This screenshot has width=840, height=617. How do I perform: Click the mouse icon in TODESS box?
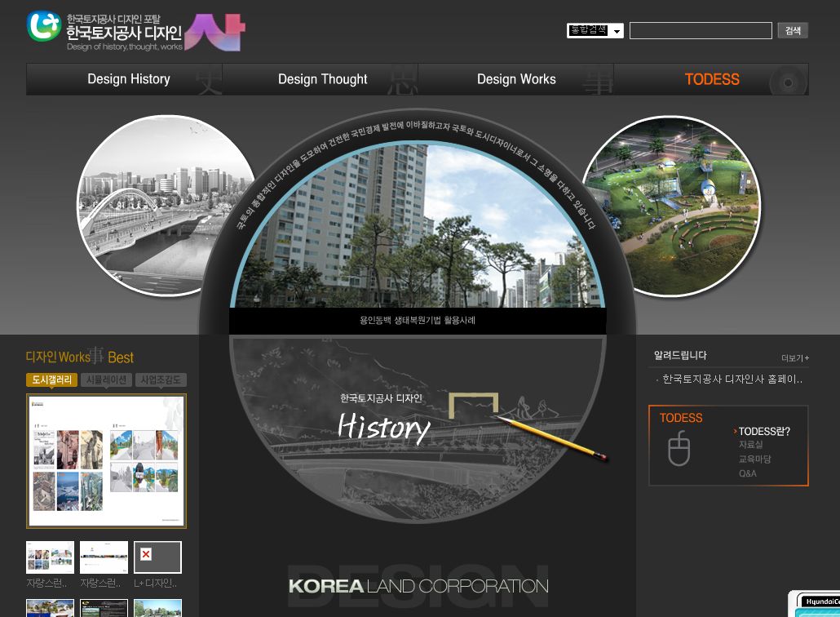pyautogui.click(x=679, y=449)
